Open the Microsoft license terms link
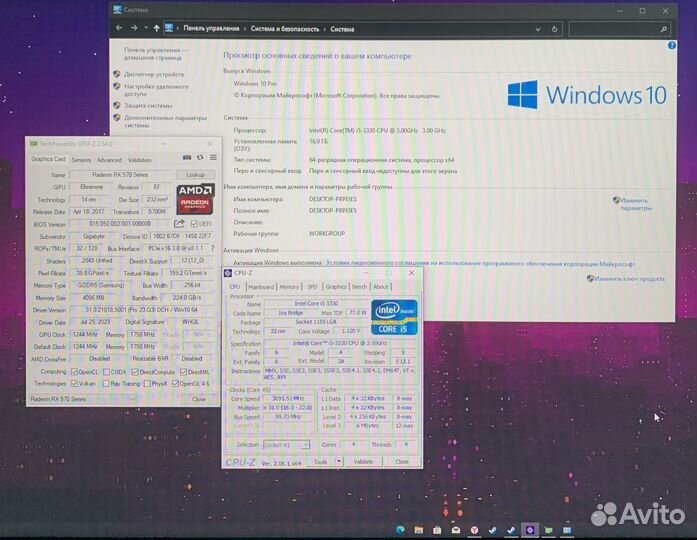This screenshot has height=540, width=697. pos(481,263)
